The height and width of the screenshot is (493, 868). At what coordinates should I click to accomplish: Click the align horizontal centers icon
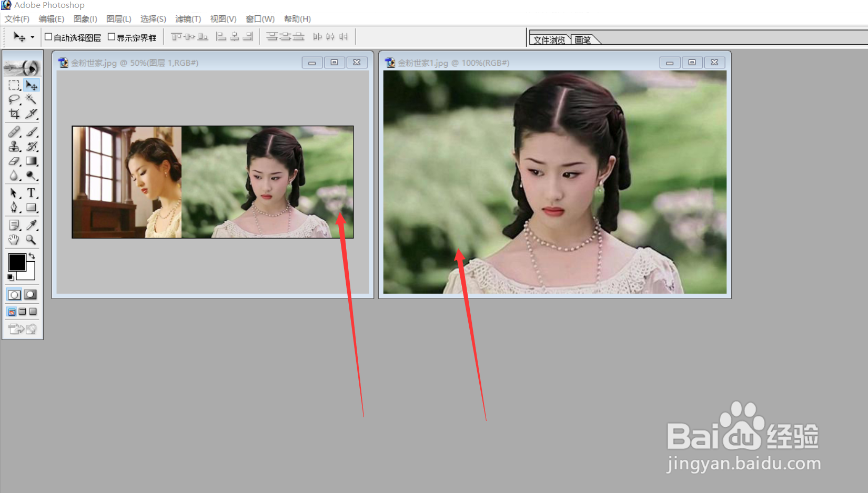click(x=235, y=37)
